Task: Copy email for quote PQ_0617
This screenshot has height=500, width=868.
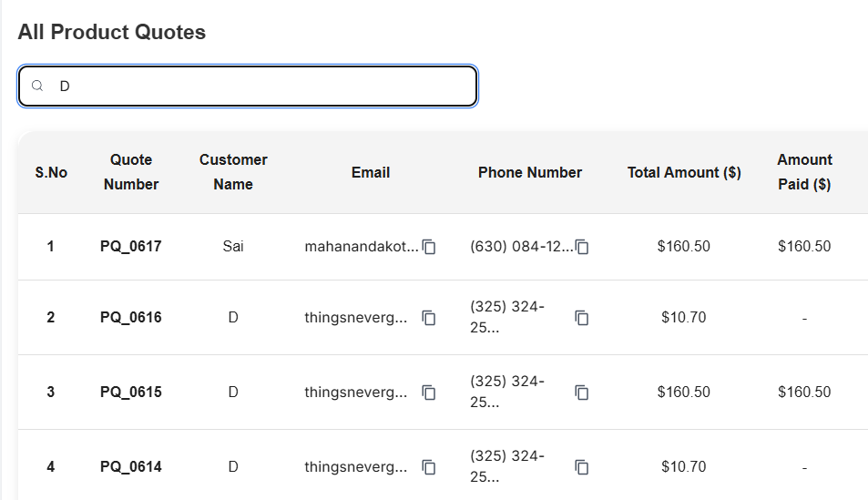Action: (x=430, y=247)
